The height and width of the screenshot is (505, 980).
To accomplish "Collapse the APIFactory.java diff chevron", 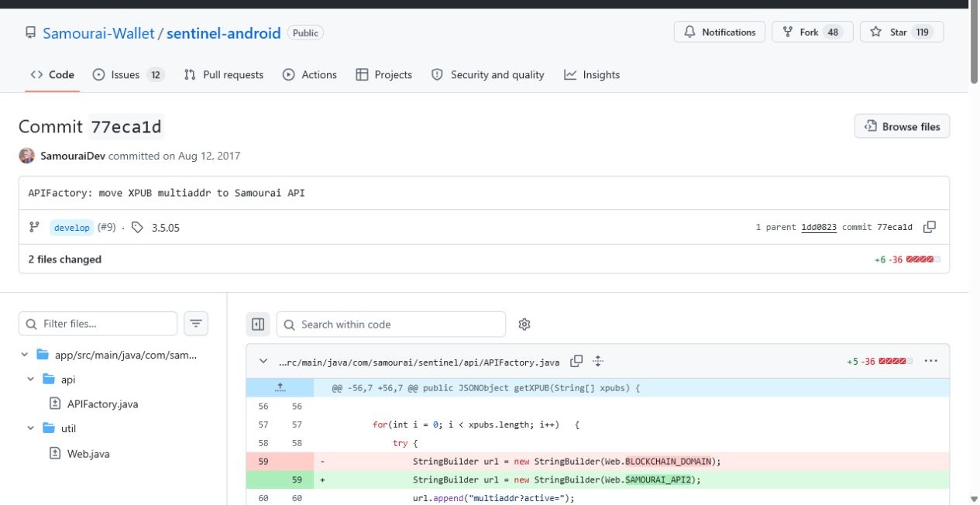I will pos(263,362).
